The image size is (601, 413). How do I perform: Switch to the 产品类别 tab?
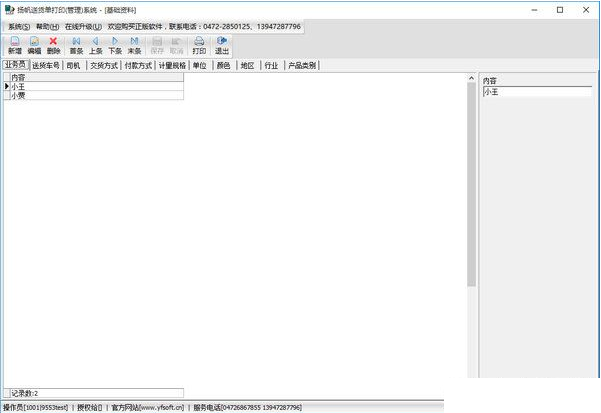302,65
